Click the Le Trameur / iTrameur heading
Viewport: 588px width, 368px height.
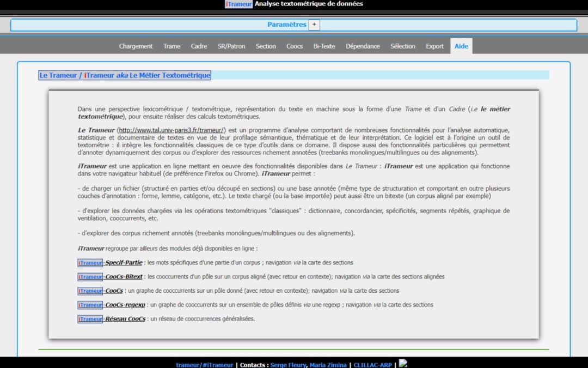125,75
